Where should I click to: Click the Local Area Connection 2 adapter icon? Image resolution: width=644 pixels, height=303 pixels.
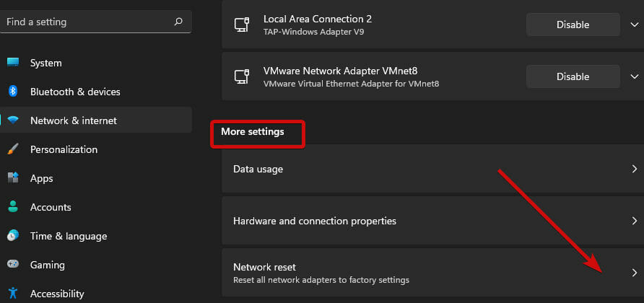pos(241,25)
